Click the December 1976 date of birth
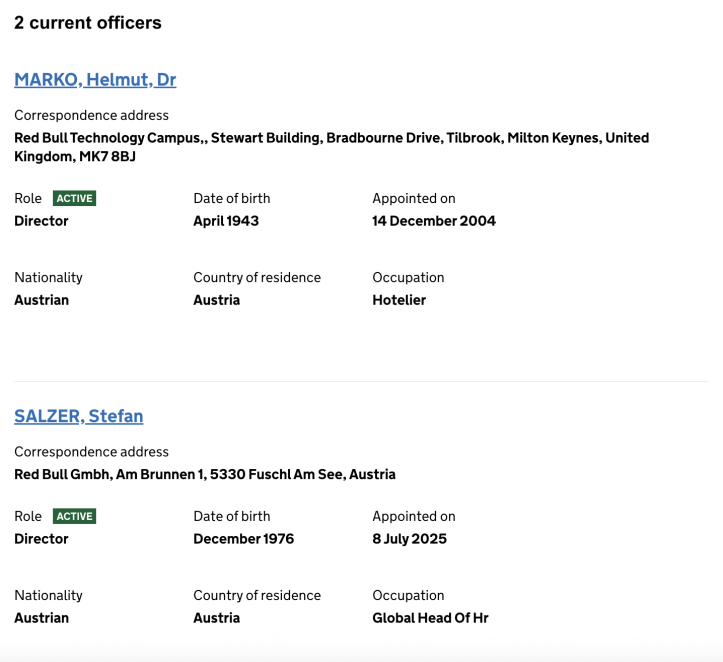 pos(243,539)
